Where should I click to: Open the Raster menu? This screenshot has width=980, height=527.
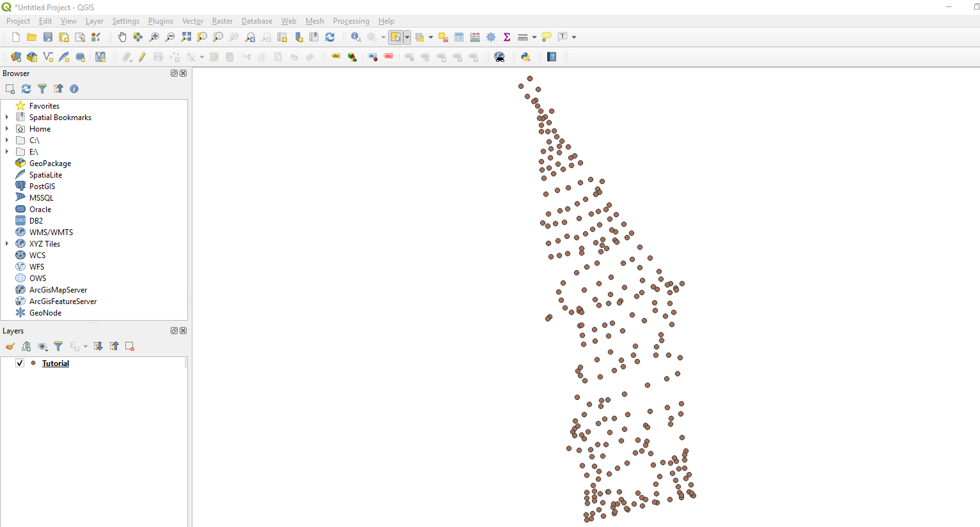pos(222,21)
